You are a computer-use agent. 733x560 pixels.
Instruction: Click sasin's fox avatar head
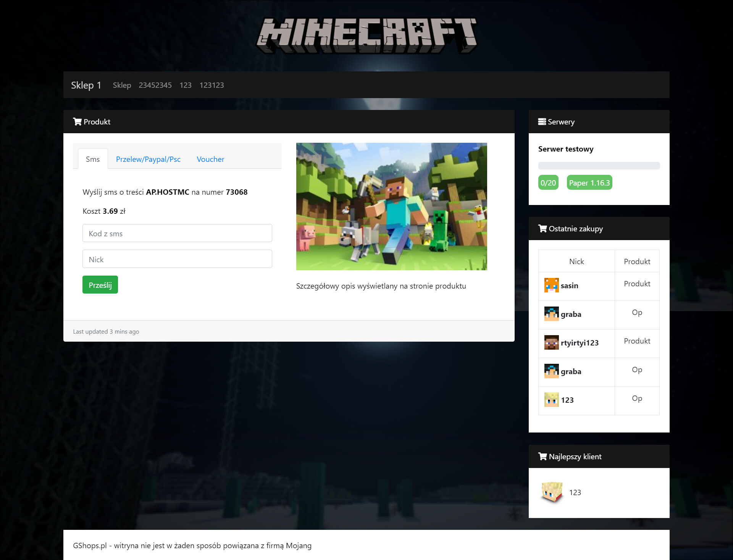(x=551, y=286)
